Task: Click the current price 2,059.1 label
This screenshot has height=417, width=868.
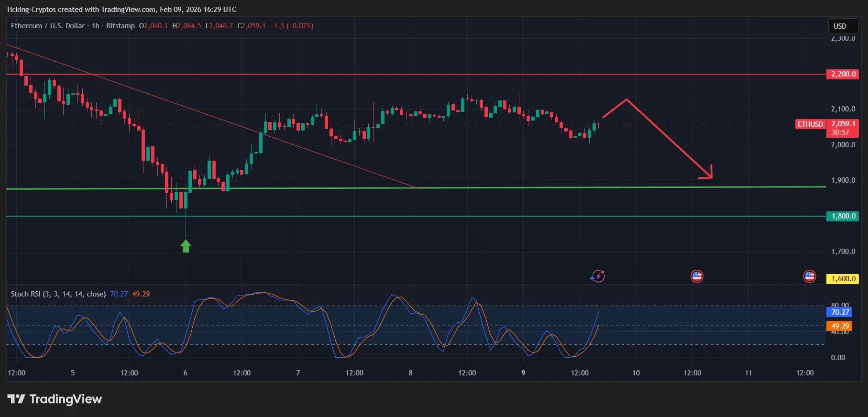Action: point(843,124)
